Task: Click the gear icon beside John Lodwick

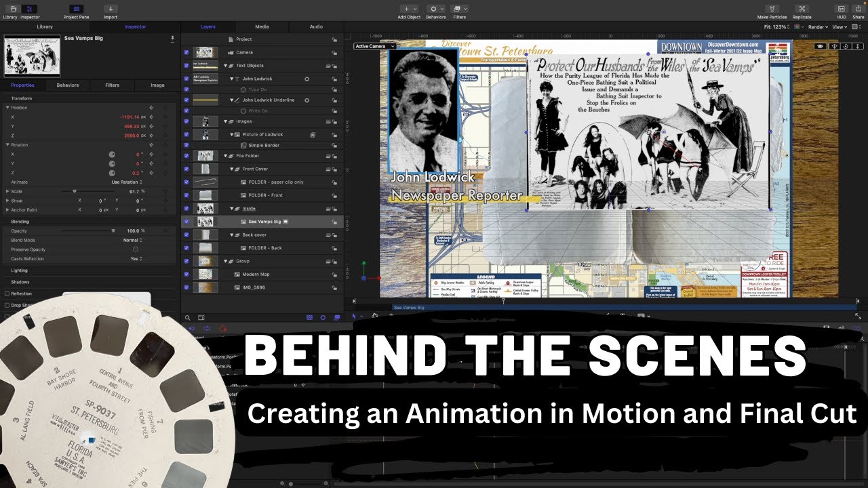Action: click(307, 79)
